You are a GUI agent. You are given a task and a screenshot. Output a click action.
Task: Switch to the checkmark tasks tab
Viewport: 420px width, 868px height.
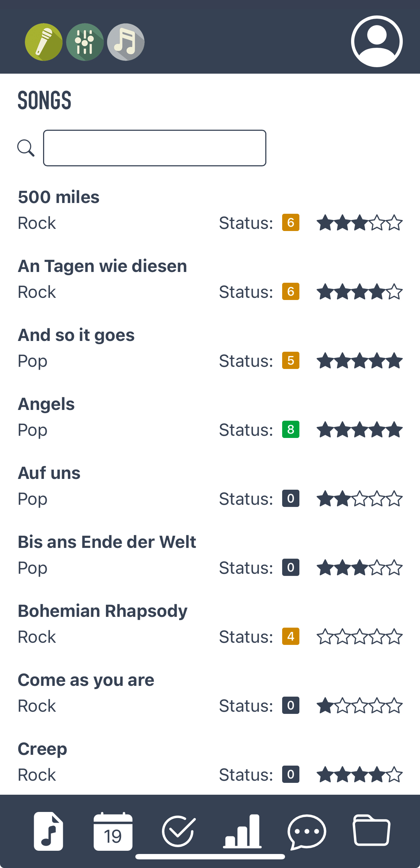pos(178,831)
